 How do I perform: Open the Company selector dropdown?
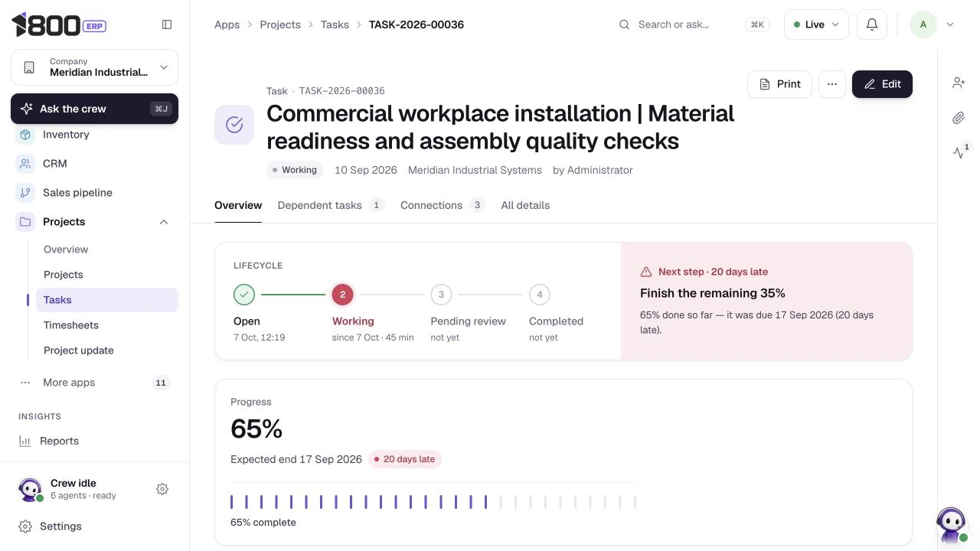[95, 67]
